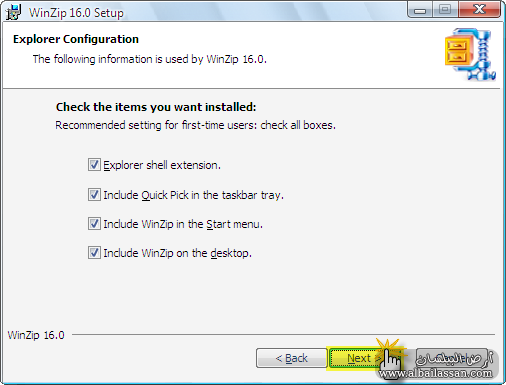
Task: Open the www.albailassan.com watermark link
Action: [435, 373]
